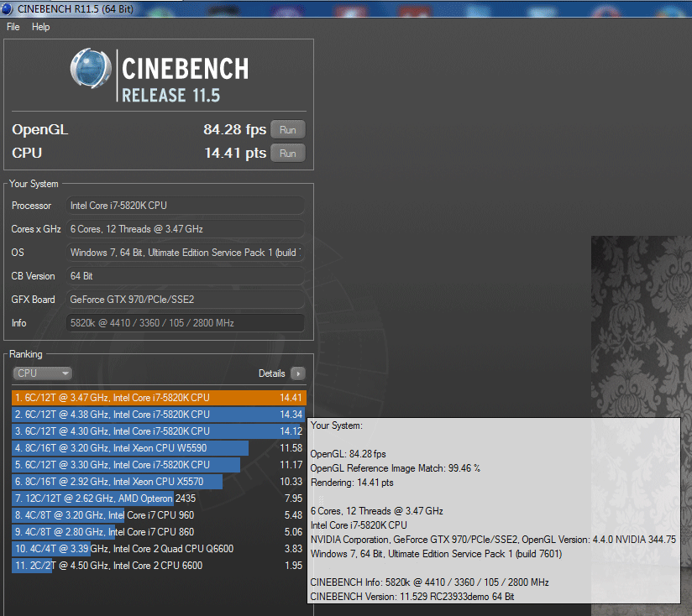692x616 pixels.
Task: Click NVIDIA Corporation OpenGL Version line
Action: [x=493, y=540]
